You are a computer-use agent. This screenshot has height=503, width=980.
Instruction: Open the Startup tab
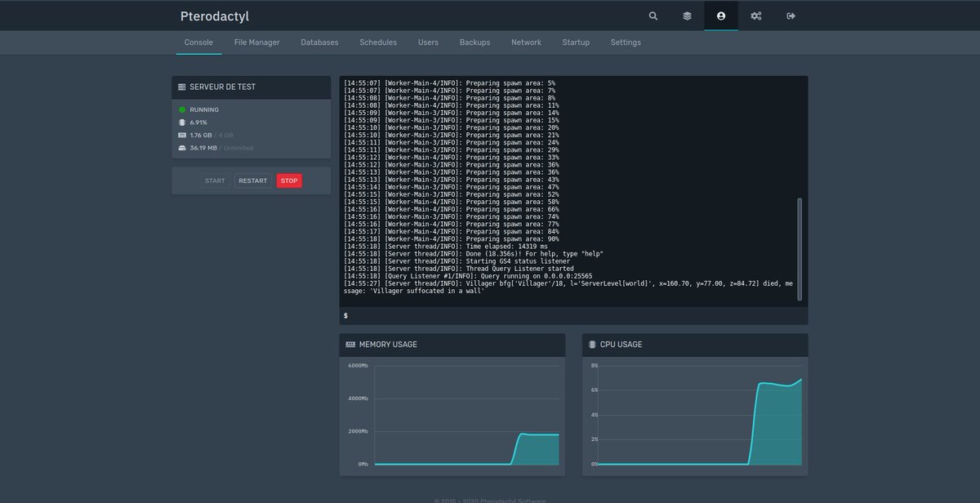576,42
